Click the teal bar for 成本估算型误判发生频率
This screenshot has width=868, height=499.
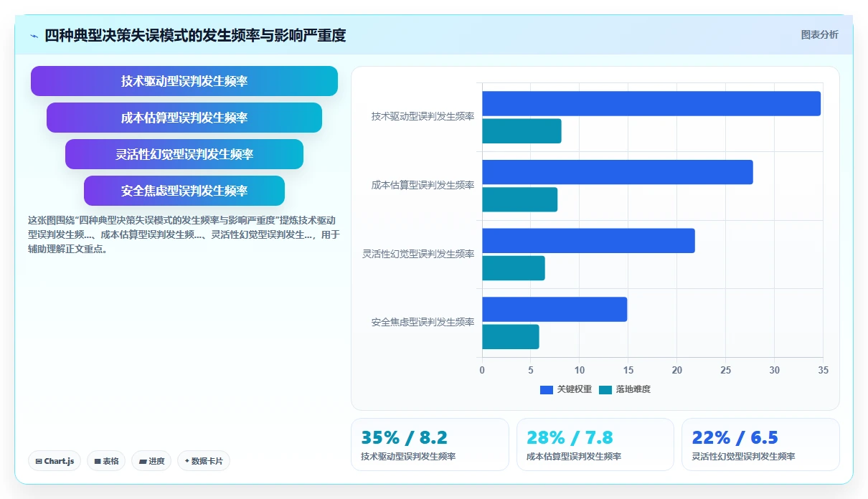[519, 199]
